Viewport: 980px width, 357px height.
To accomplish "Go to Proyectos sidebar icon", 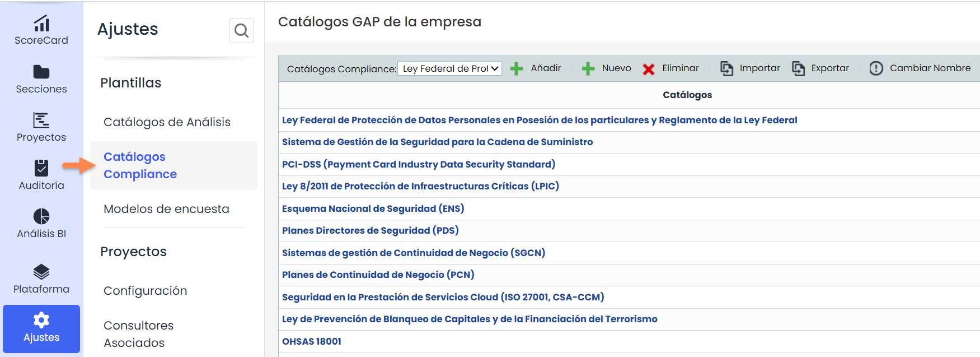I will pyautogui.click(x=41, y=120).
